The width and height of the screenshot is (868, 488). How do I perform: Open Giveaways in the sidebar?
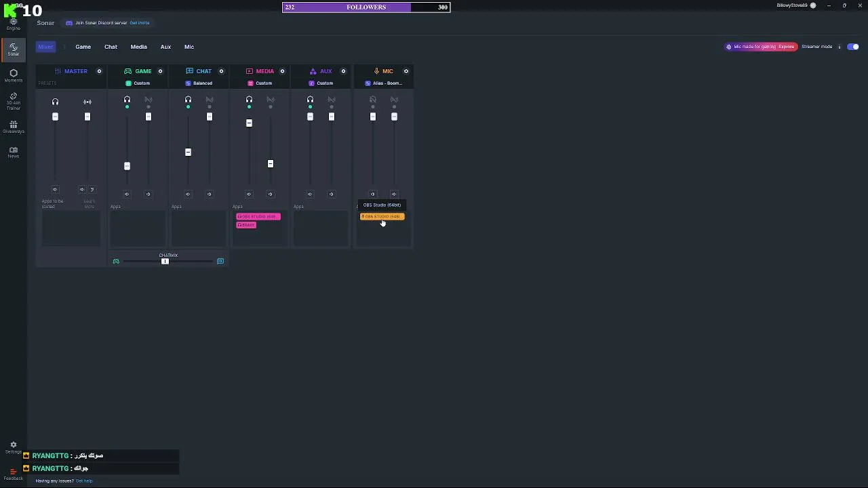[x=13, y=127]
